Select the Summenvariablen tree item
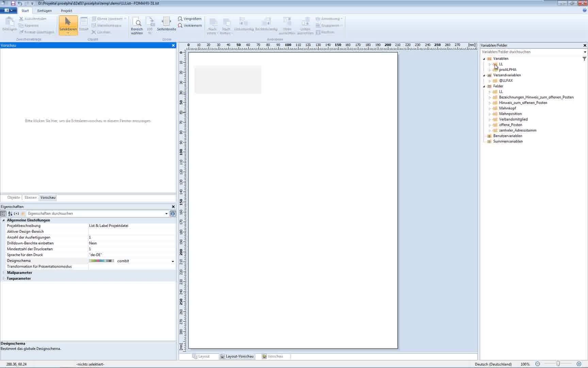 pos(508,141)
